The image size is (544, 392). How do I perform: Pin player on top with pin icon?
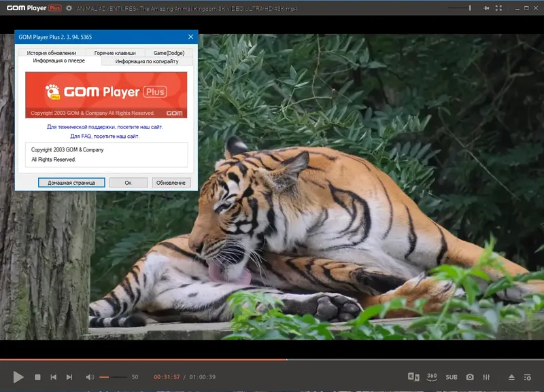click(486, 8)
